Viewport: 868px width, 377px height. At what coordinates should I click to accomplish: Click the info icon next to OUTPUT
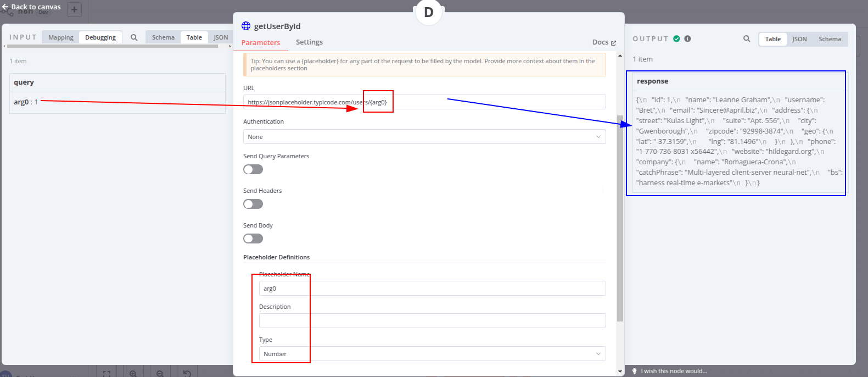click(687, 38)
